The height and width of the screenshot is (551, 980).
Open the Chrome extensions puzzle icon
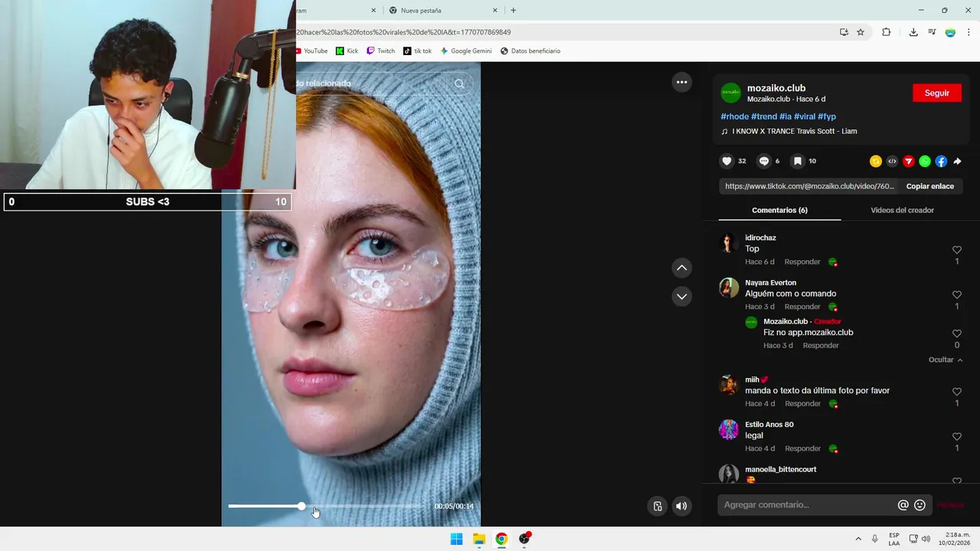(x=887, y=32)
